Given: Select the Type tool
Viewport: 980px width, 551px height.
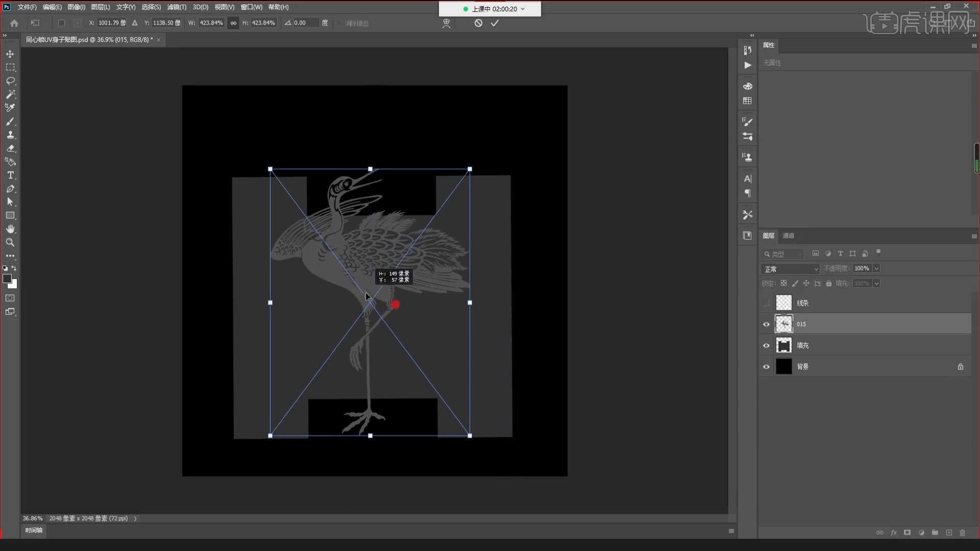Looking at the screenshot, I should (x=10, y=175).
